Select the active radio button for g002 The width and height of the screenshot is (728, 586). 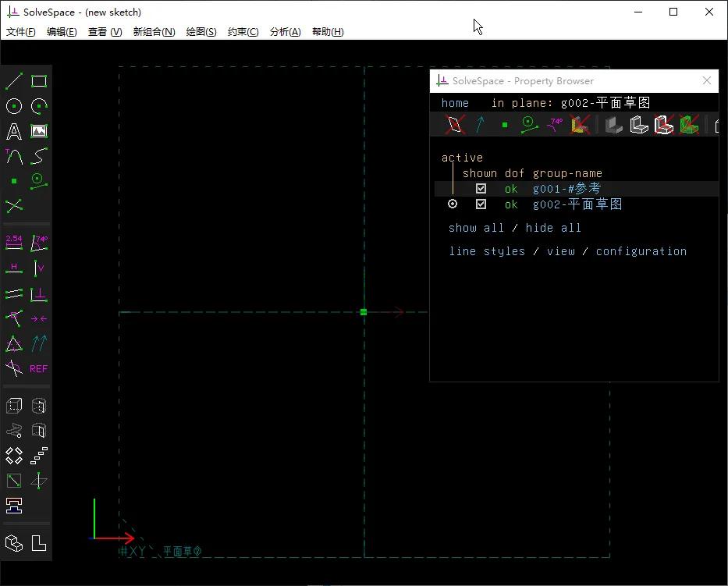coord(453,204)
